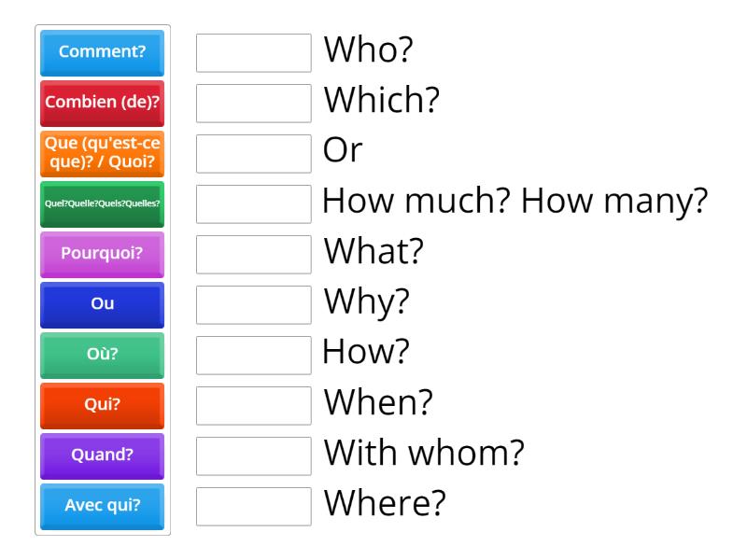This screenshot has height=560, width=747.
Task: Select the orange-red 'Qui?' tile
Action: pyautogui.click(x=101, y=405)
